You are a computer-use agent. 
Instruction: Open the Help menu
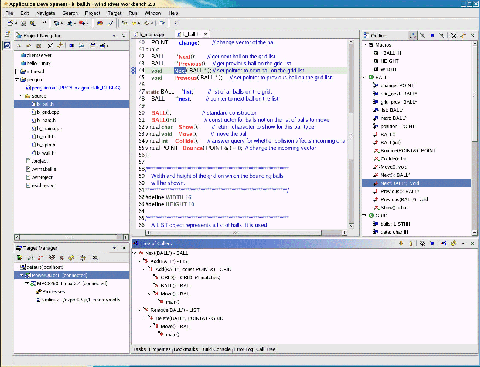[x=173, y=13]
